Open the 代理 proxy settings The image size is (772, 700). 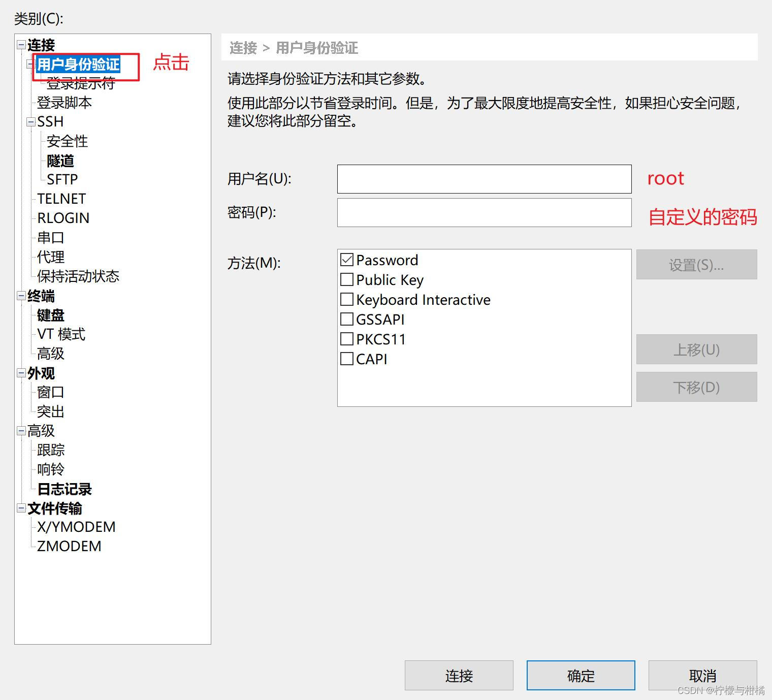point(49,257)
